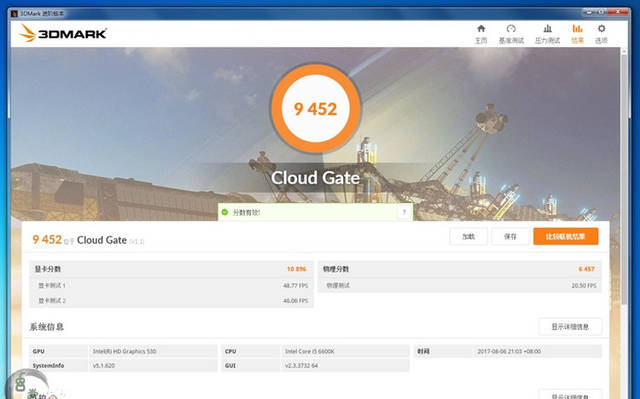Click the Save (保存) button
This screenshot has height=399, width=640.
point(510,236)
